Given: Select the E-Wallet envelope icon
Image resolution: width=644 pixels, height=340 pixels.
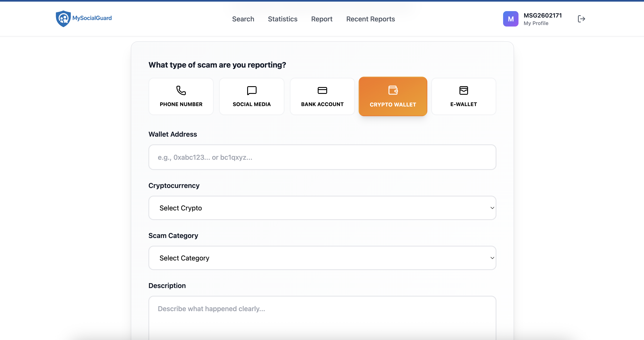Looking at the screenshot, I should tap(464, 90).
